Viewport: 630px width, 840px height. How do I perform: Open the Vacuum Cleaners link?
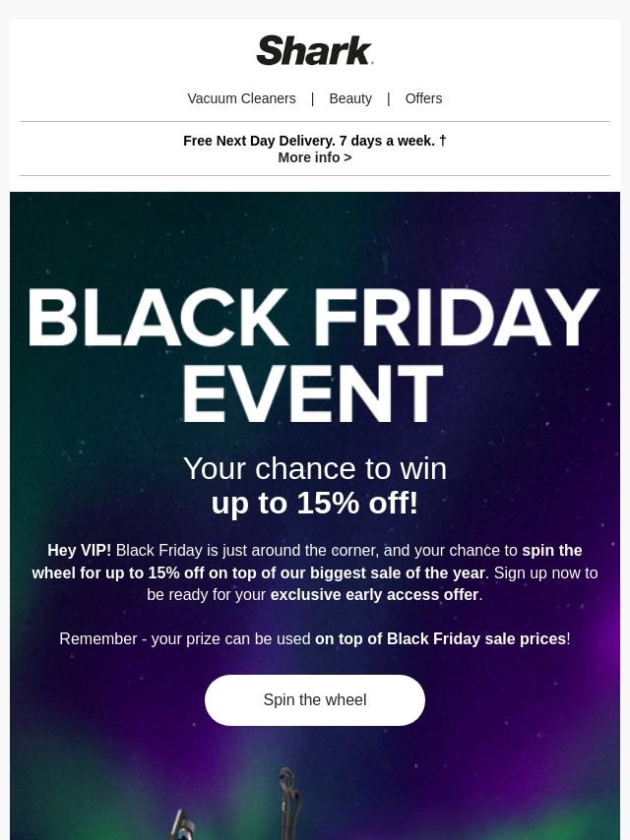[241, 98]
